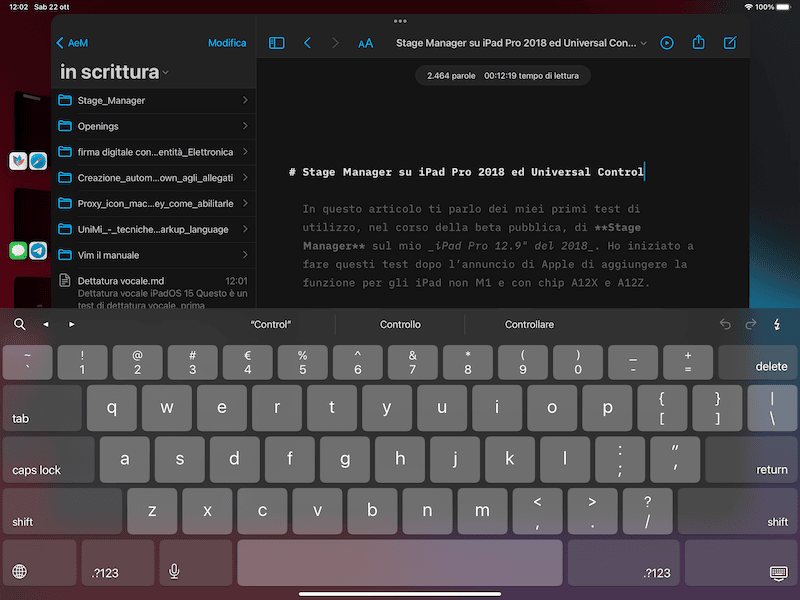Viewport: 800px width, 600px height.
Task: Tap the three-dot multitasking control
Action: coord(401,21)
